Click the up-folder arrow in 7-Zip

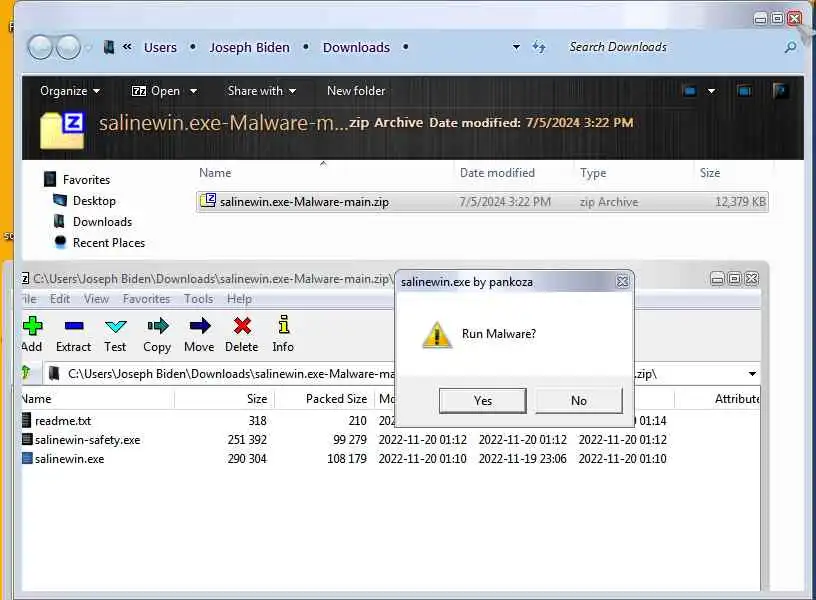(x=26, y=373)
